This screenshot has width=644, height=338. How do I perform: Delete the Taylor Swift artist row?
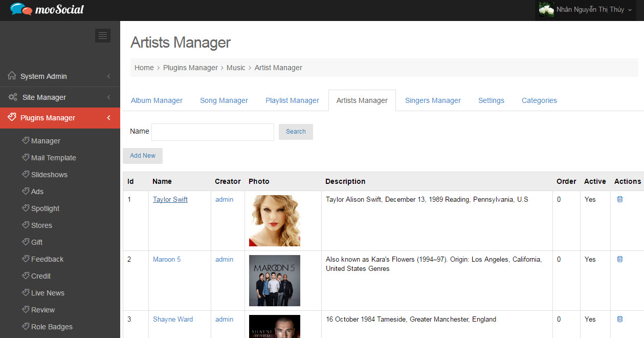click(x=620, y=199)
